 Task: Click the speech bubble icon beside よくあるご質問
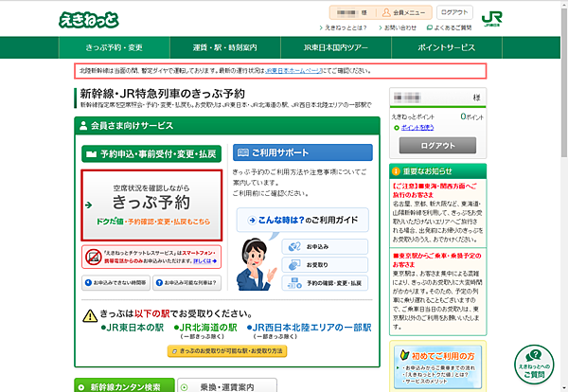(430, 27)
